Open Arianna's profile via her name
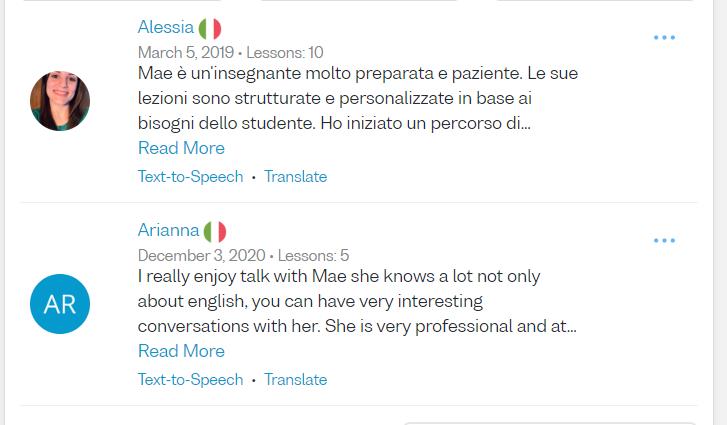 (x=169, y=231)
